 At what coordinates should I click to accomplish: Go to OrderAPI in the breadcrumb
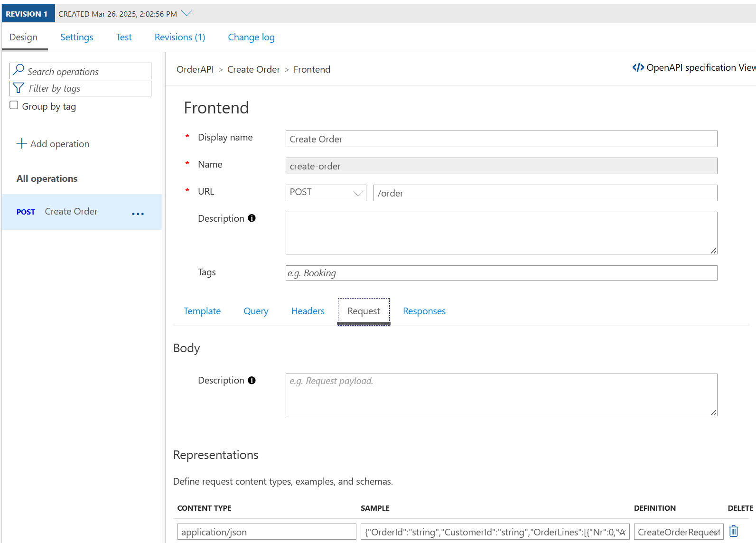pyautogui.click(x=195, y=69)
